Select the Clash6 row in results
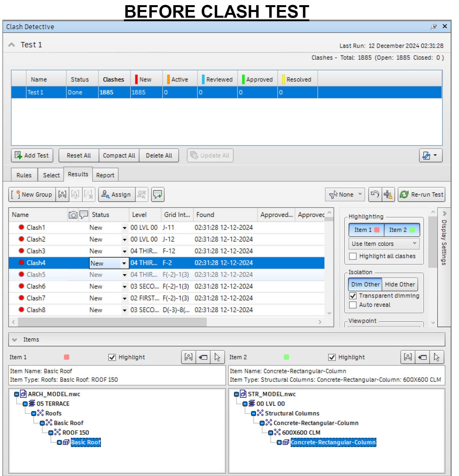The width and height of the screenshot is (459, 476). click(x=36, y=286)
